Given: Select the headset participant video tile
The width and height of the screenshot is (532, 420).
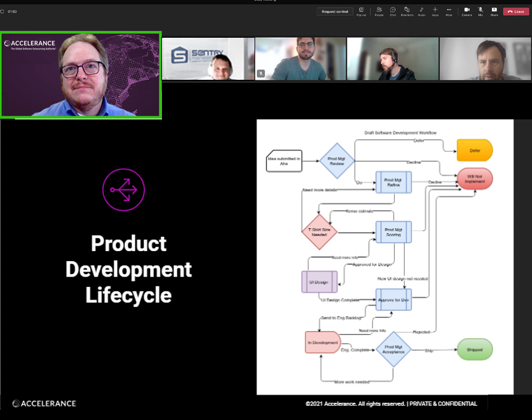Looking at the screenshot, I should tap(392, 59).
